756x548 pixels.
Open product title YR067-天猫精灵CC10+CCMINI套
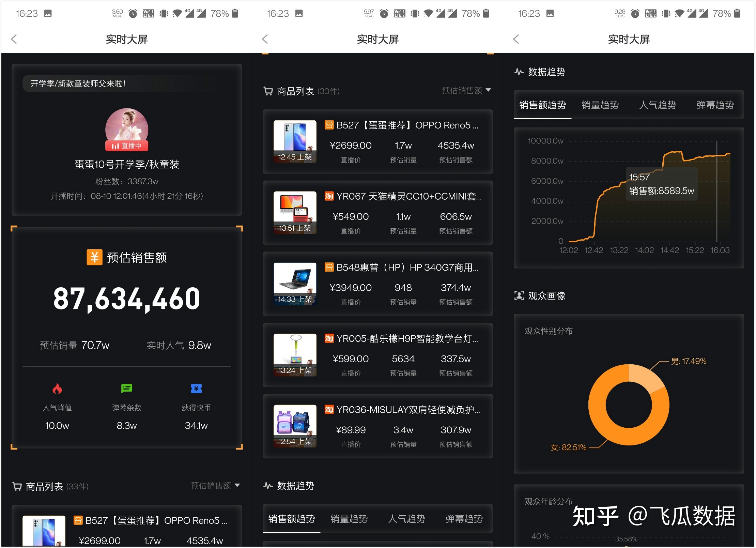(x=409, y=196)
